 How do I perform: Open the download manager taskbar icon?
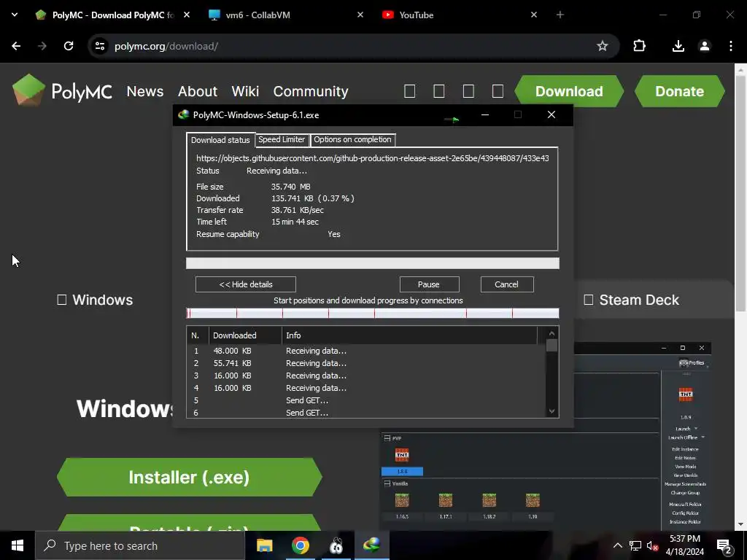pyautogui.click(x=372, y=545)
